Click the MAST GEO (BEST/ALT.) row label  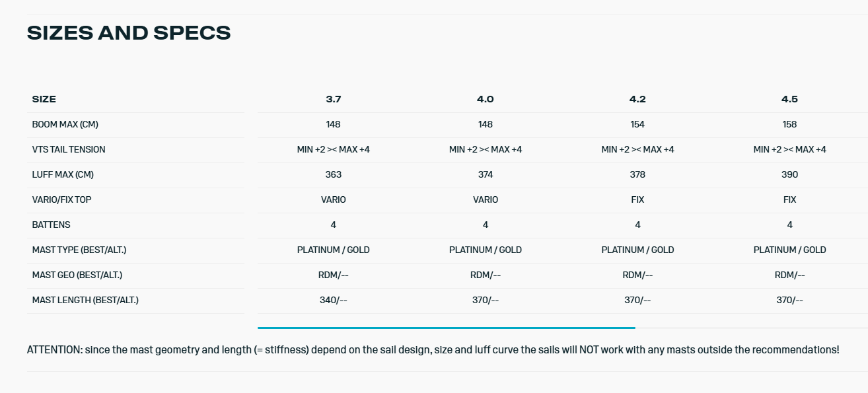pos(77,275)
